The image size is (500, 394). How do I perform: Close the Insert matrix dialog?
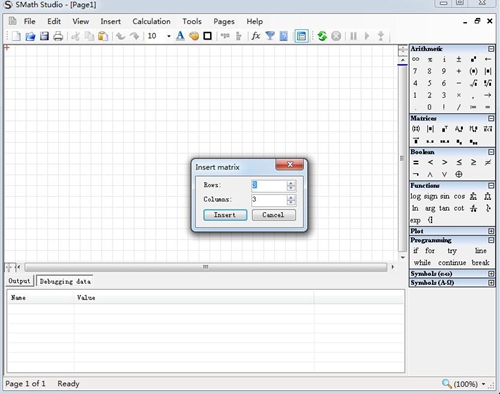point(290,164)
